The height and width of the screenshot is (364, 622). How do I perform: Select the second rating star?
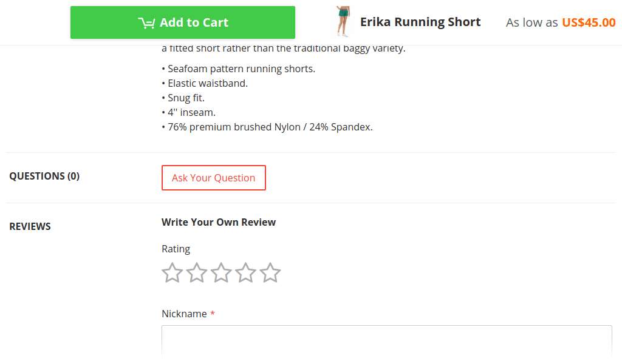click(x=197, y=272)
